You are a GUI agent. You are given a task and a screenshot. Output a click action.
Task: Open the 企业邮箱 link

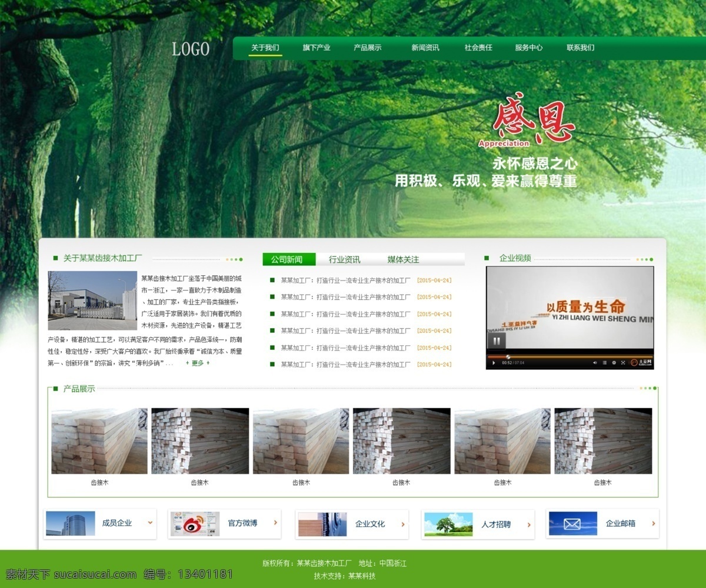621,523
